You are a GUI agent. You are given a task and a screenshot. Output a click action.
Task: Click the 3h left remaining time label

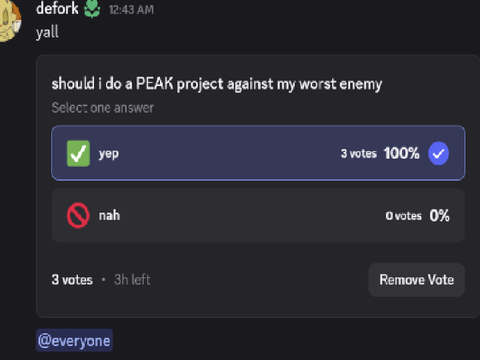(132, 280)
